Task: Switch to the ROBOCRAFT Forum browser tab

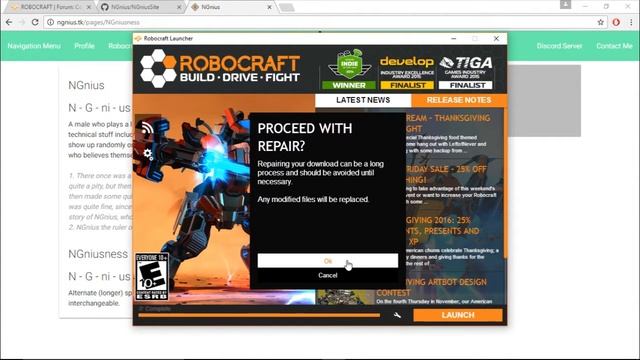Action: point(50,7)
